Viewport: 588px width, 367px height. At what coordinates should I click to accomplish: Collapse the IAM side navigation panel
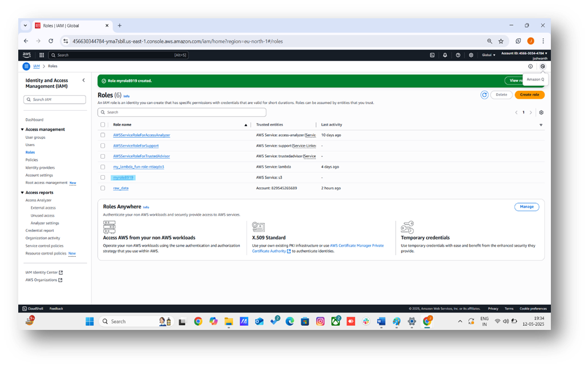click(83, 80)
